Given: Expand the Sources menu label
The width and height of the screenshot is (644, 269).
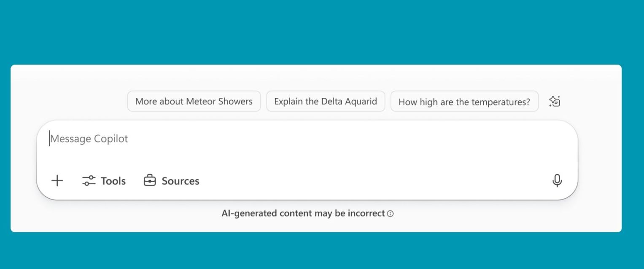Looking at the screenshot, I should point(180,181).
